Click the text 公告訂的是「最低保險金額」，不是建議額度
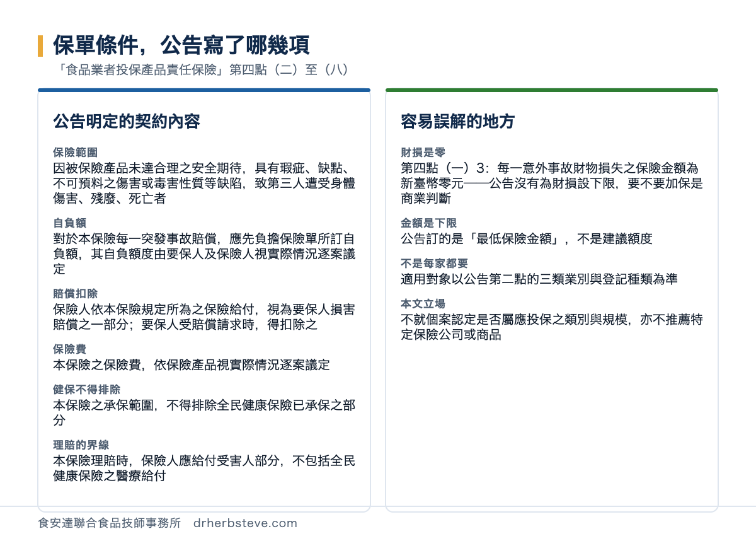The width and height of the screenshot is (756, 541). (527, 239)
